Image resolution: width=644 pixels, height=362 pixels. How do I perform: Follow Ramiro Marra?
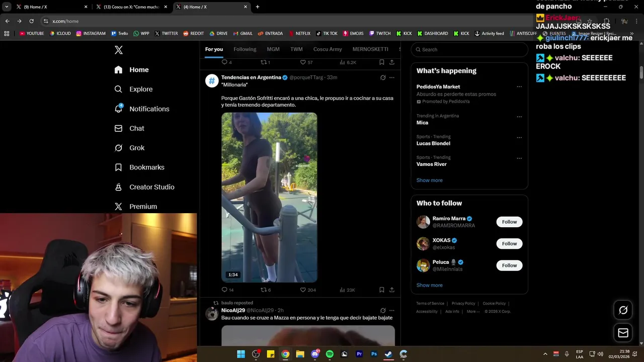[x=509, y=222]
